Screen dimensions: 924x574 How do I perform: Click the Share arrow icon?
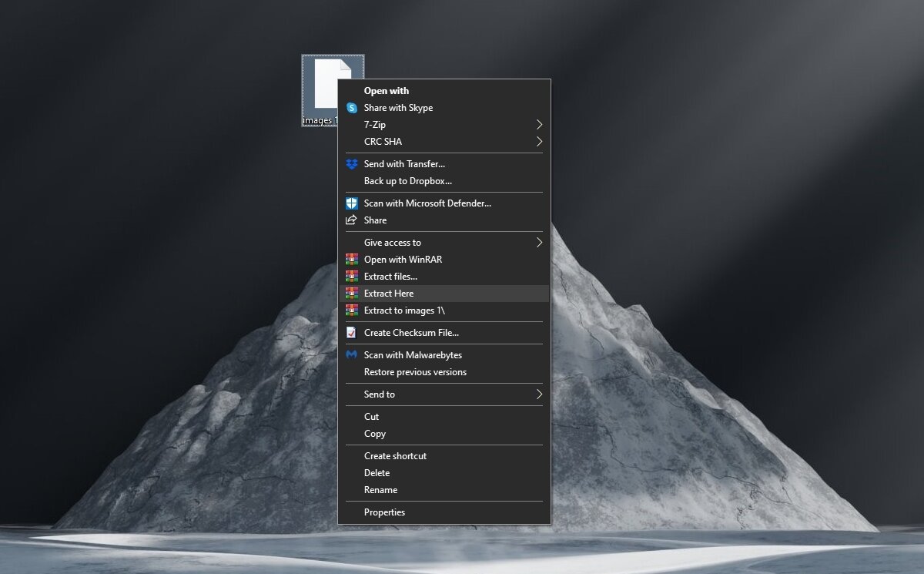tap(352, 220)
